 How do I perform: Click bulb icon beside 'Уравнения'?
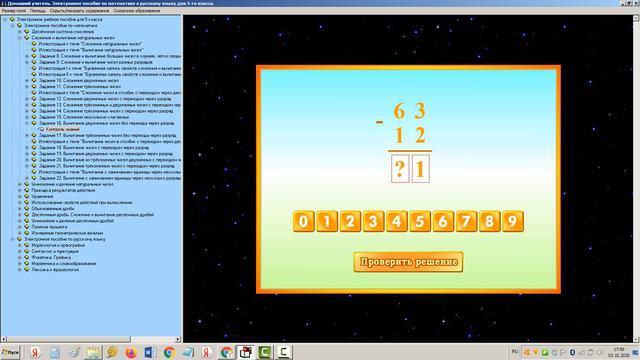coord(27,196)
